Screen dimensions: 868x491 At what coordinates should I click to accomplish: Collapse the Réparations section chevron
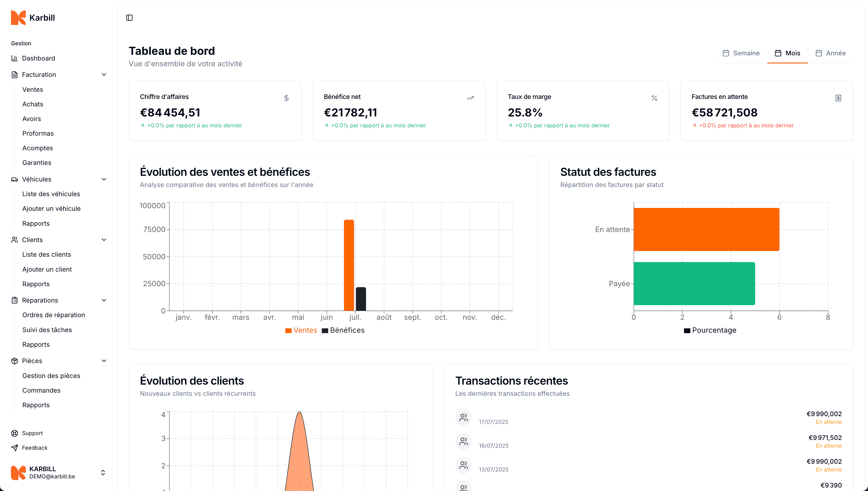[104, 300]
